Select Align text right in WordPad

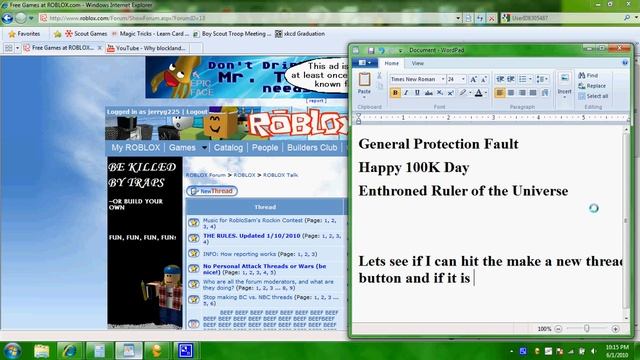point(522,93)
